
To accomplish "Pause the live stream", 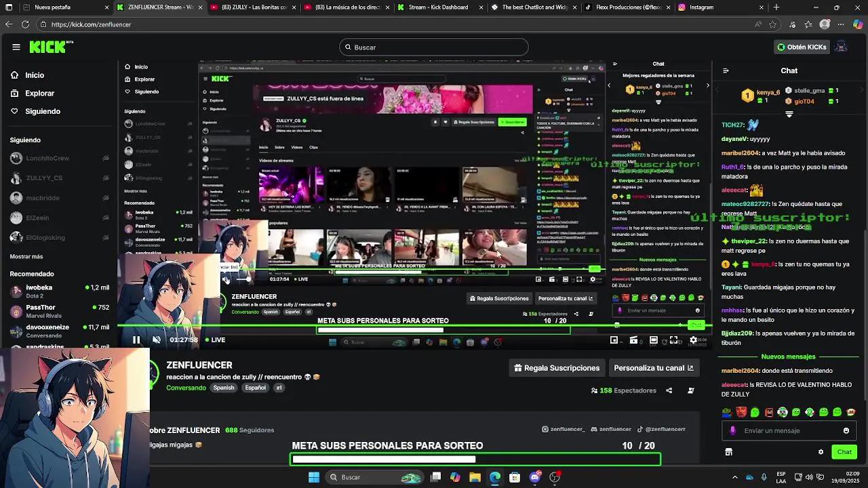I will (x=136, y=340).
